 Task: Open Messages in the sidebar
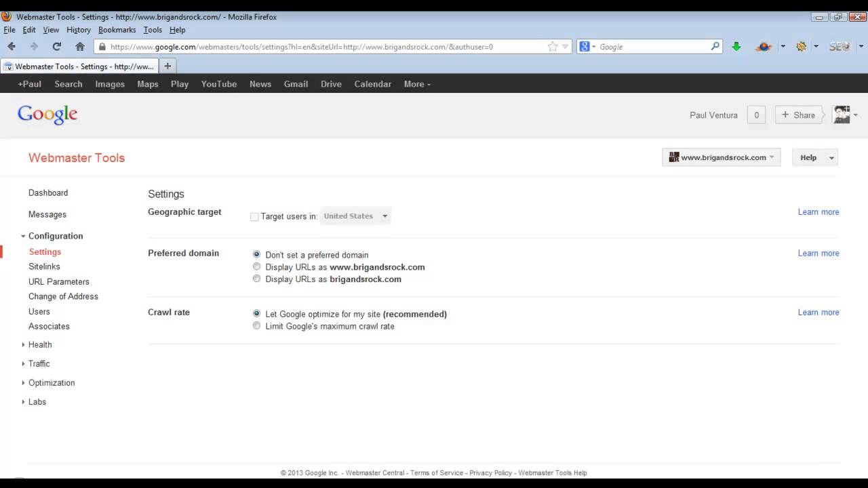(47, 215)
